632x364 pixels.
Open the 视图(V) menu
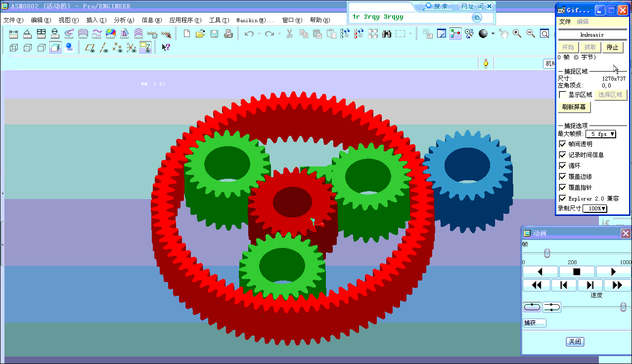(68, 20)
